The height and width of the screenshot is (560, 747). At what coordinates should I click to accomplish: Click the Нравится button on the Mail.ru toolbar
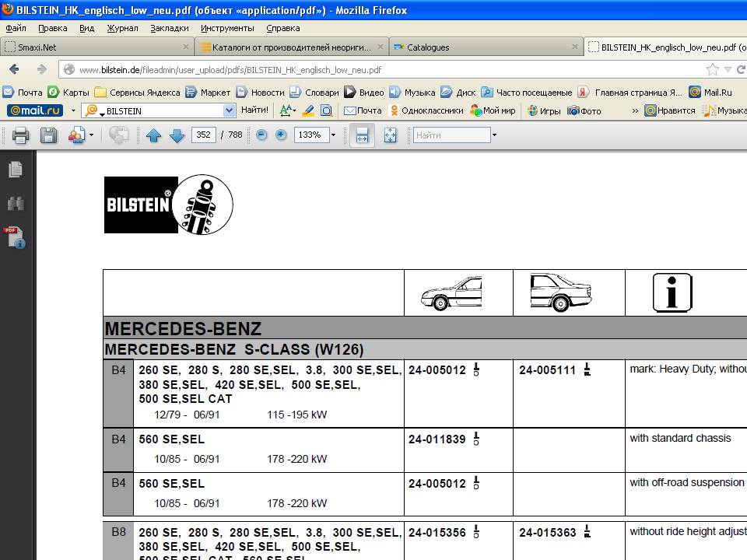tap(670, 110)
